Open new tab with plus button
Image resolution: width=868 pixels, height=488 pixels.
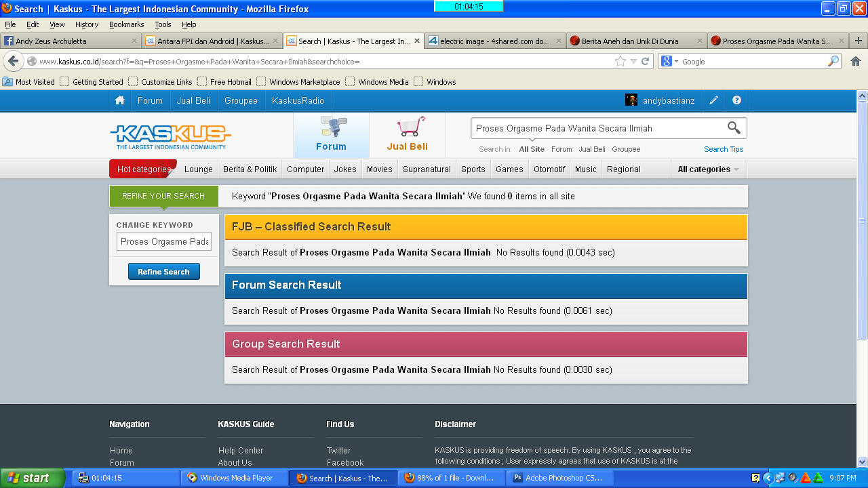(859, 41)
